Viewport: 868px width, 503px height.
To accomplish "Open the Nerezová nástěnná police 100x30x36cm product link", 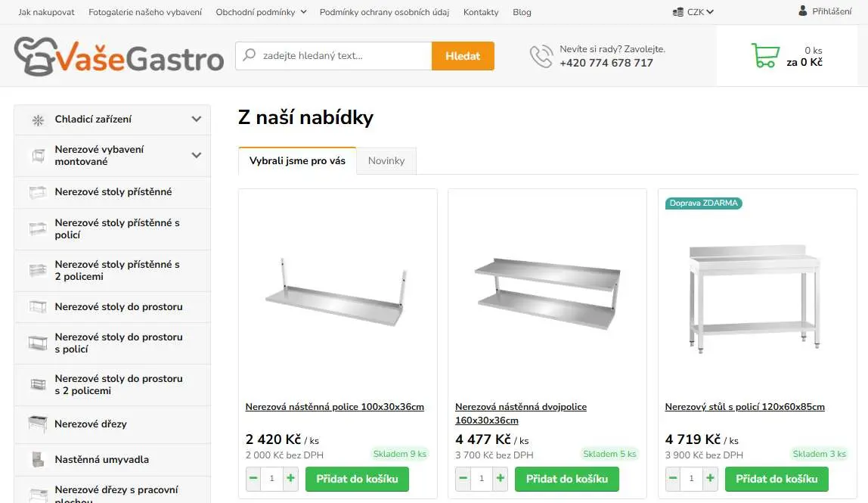I will pyautogui.click(x=335, y=406).
